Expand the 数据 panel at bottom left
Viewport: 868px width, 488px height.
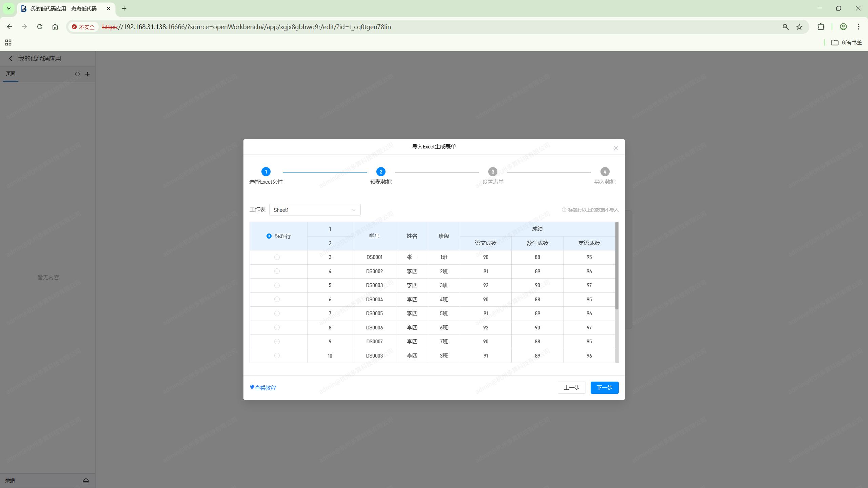pyautogui.click(x=86, y=481)
